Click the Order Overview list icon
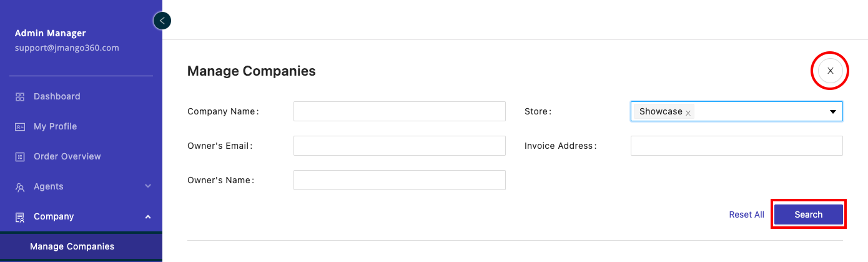 click(20, 157)
